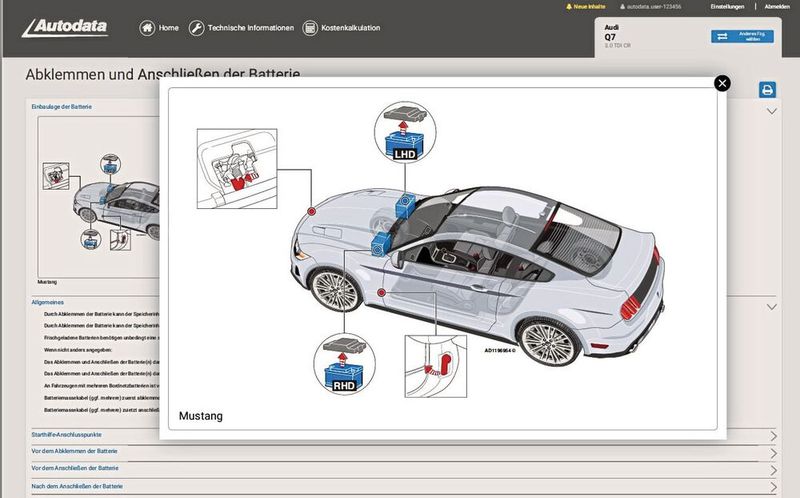Click the Allgemeines section heading
Viewport: 800px width, 498px height.
47,302
